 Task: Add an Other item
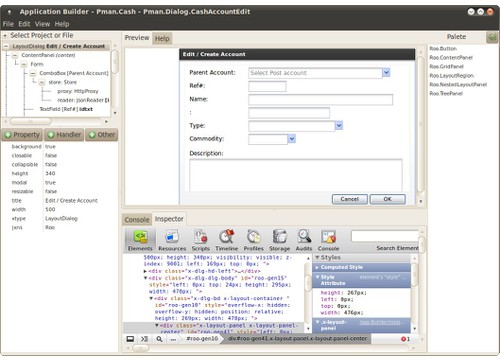coord(102,135)
